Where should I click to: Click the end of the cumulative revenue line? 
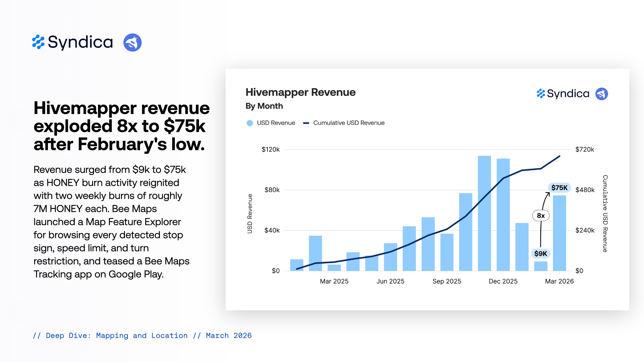(559, 156)
